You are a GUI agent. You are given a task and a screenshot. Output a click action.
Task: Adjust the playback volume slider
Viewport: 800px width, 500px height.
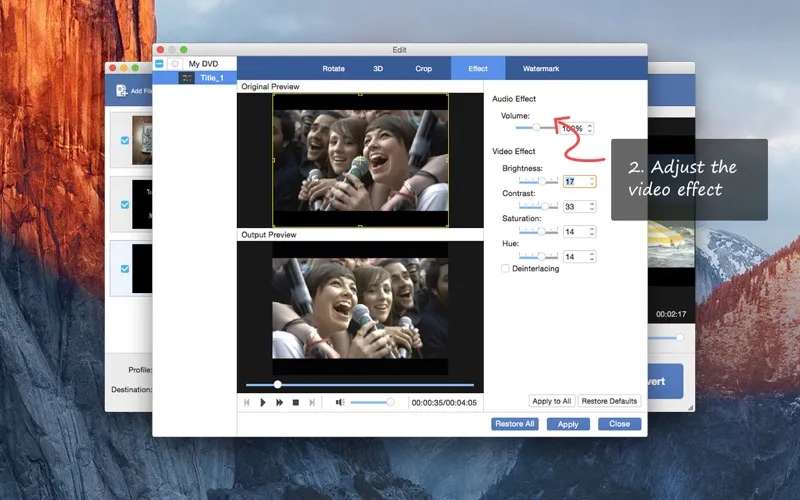pyautogui.click(x=372, y=403)
